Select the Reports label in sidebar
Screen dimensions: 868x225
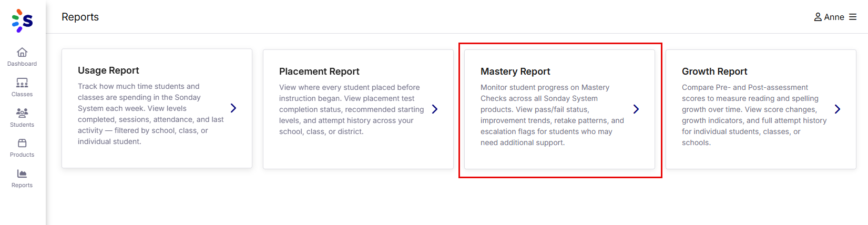coord(22,185)
